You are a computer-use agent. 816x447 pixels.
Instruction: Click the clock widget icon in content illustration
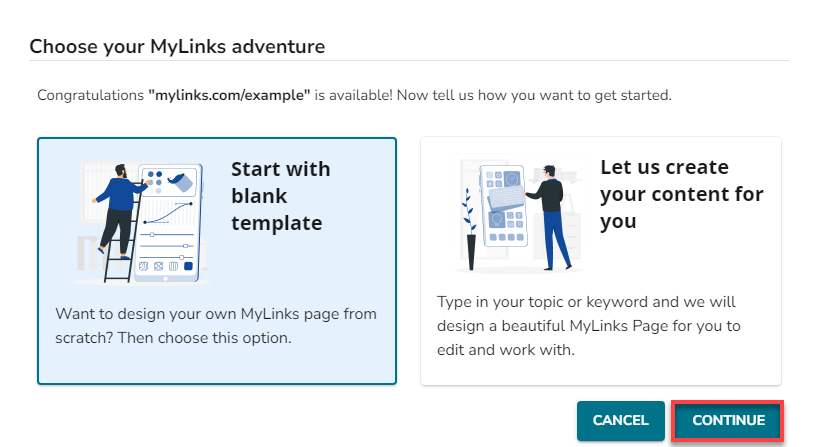(512, 178)
